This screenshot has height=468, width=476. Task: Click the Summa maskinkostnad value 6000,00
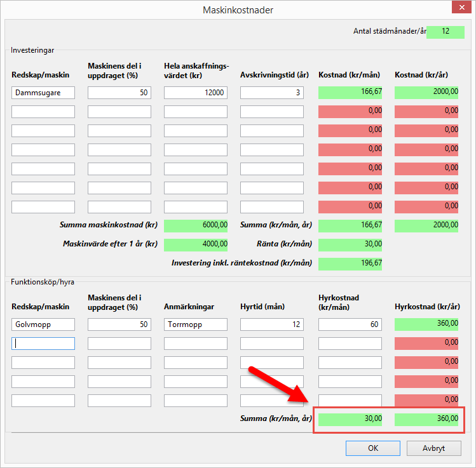tap(196, 225)
